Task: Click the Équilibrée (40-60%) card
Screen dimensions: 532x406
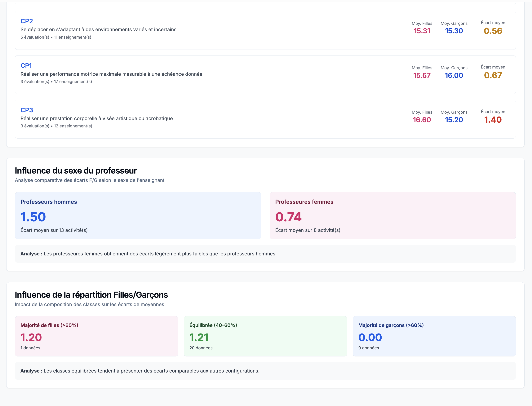Action: pos(265,336)
